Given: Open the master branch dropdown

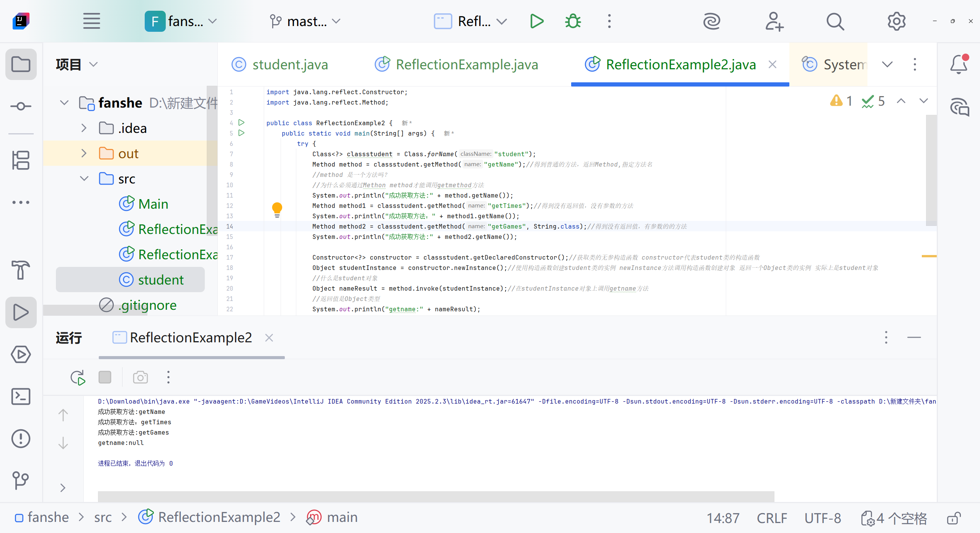Looking at the screenshot, I should pyautogui.click(x=305, y=21).
